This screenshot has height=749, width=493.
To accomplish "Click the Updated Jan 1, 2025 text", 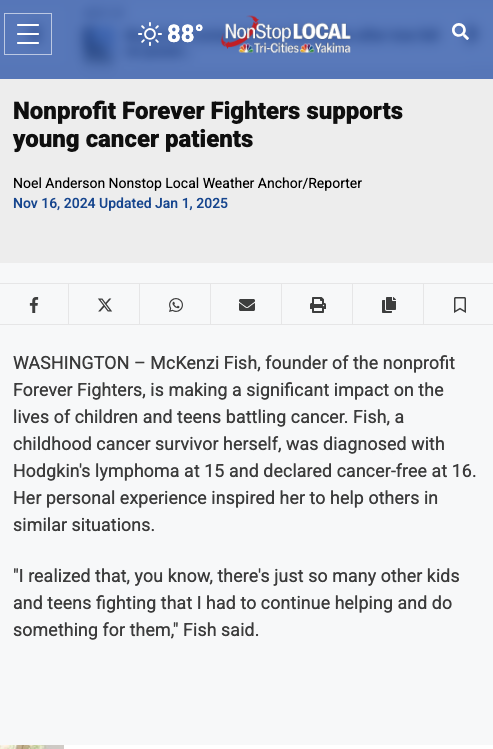I will pyautogui.click(x=163, y=203).
